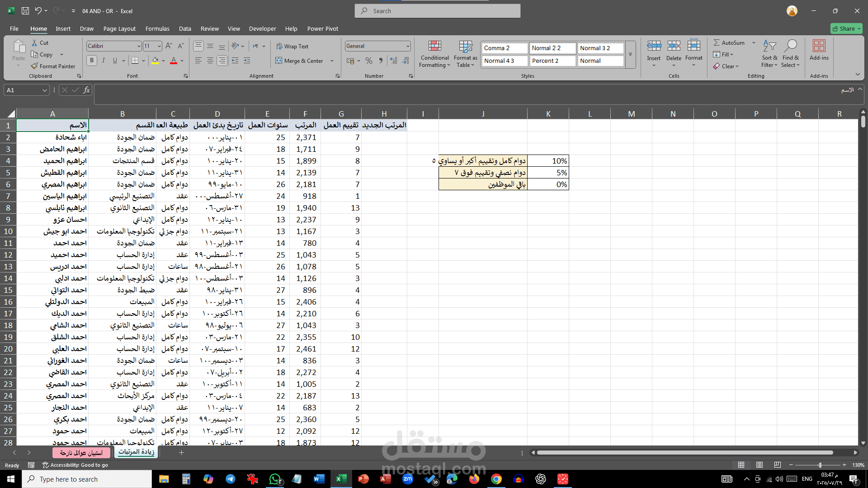
Task: Click the Paste clipboard icon
Action: (x=19, y=47)
